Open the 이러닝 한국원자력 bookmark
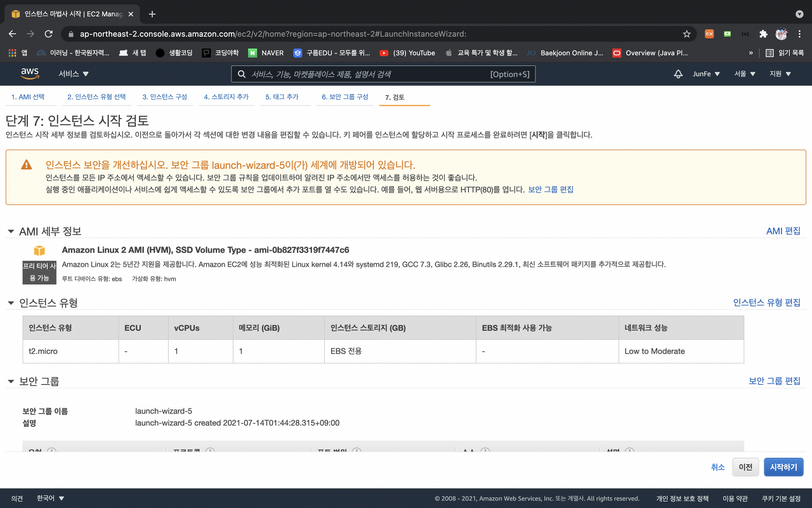The width and height of the screenshot is (812, 508). coord(73,53)
